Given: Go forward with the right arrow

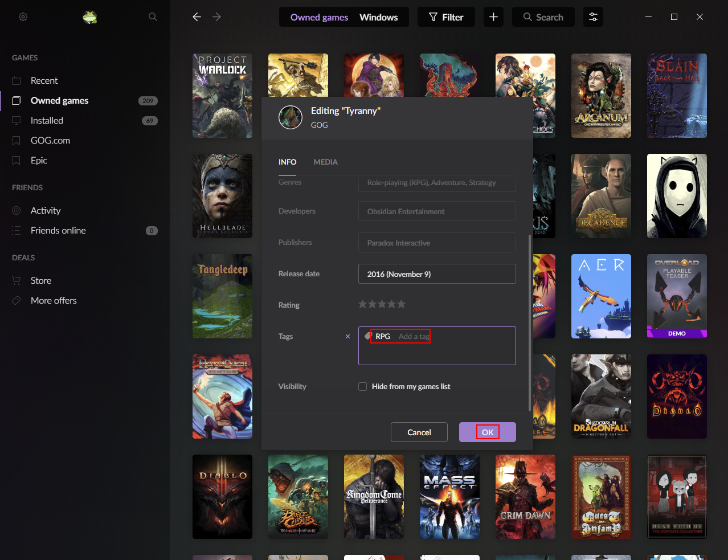Looking at the screenshot, I should click(x=216, y=17).
